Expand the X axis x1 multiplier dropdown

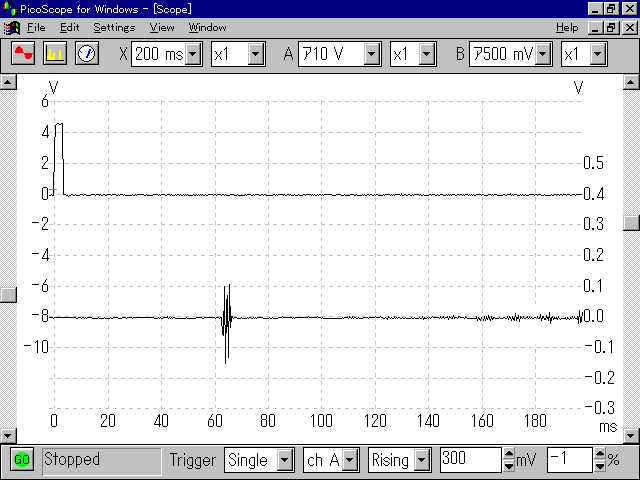click(256, 54)
